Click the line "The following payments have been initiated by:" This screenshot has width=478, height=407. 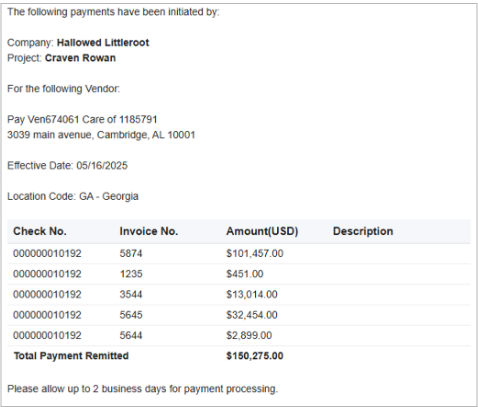113,12
